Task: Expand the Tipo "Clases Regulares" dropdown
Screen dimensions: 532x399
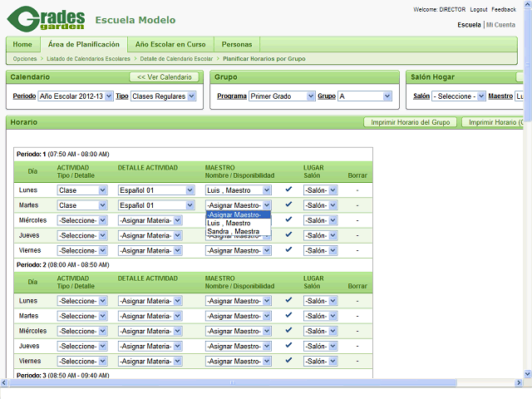Action: click(164, 96)
